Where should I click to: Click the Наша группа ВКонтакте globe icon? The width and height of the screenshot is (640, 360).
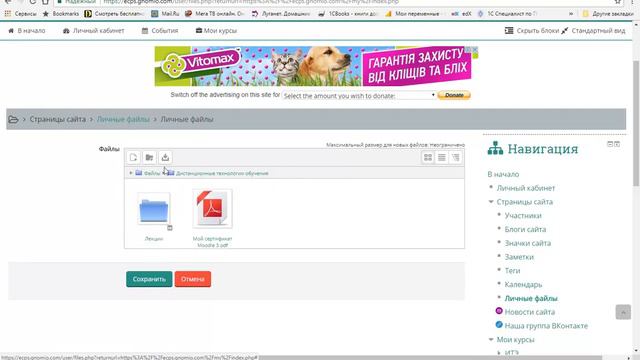click(499, 325)
